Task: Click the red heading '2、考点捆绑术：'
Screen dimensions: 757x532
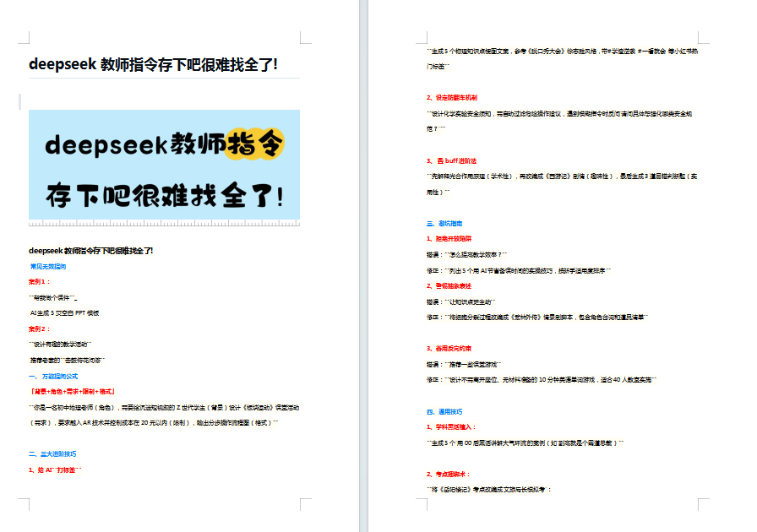Action: (x=449, y=475)
